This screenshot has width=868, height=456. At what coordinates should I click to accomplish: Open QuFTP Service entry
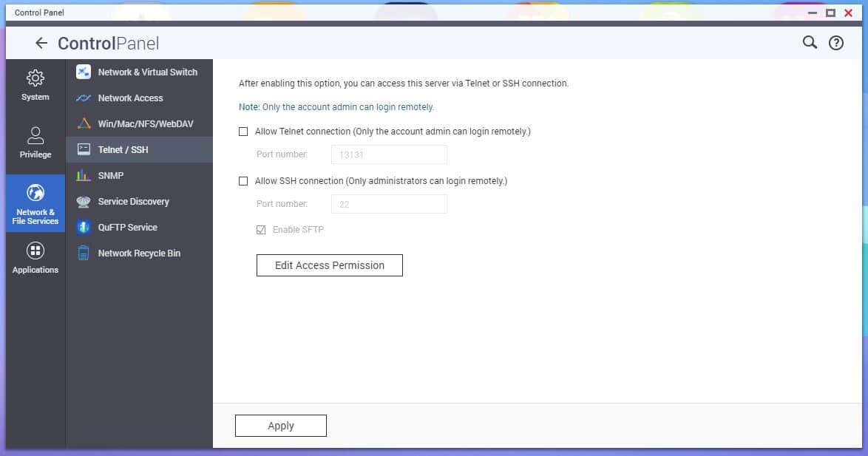pyautogui.click(x=140, y=227)
